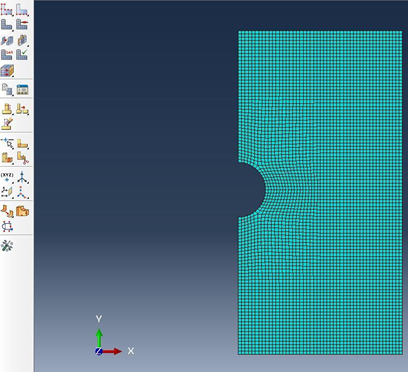Open the mesh part copy icon
The height and width of the screenshot is (372, 408).
pos(7,89)
